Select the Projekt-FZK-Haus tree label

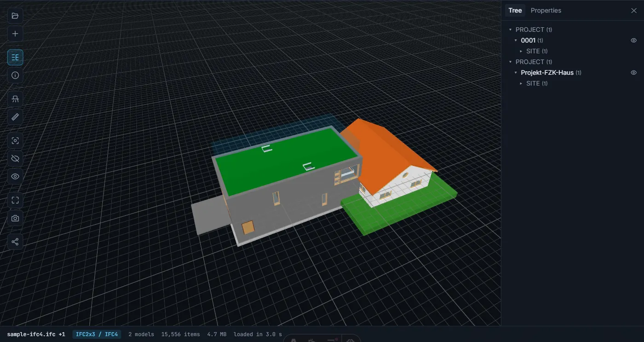point(547,73)
